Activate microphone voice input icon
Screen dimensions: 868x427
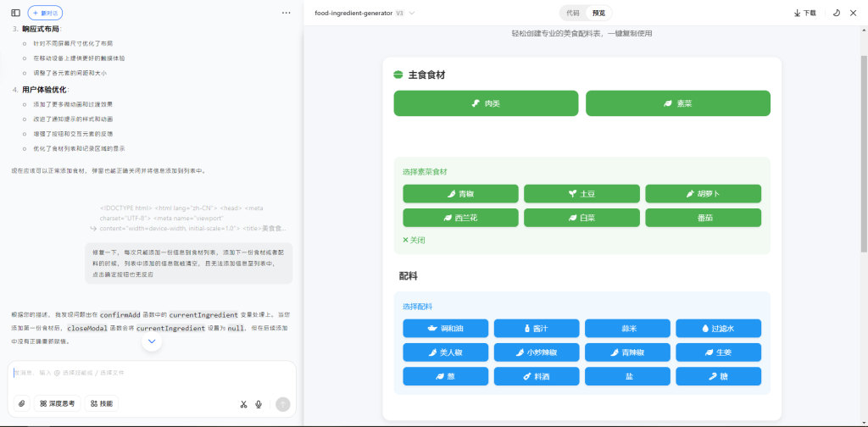pyautogui.click(x=259, y=404)
